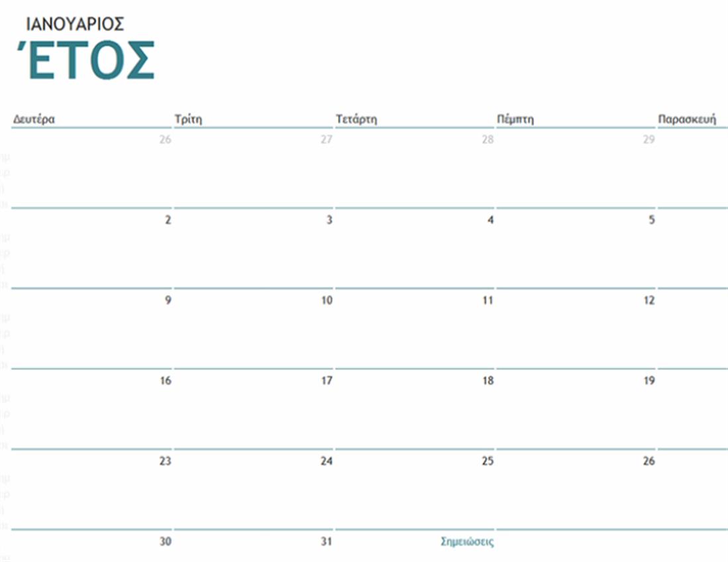
Task: Click the Τετάρτη day header
Action: [x=356, y=119]
